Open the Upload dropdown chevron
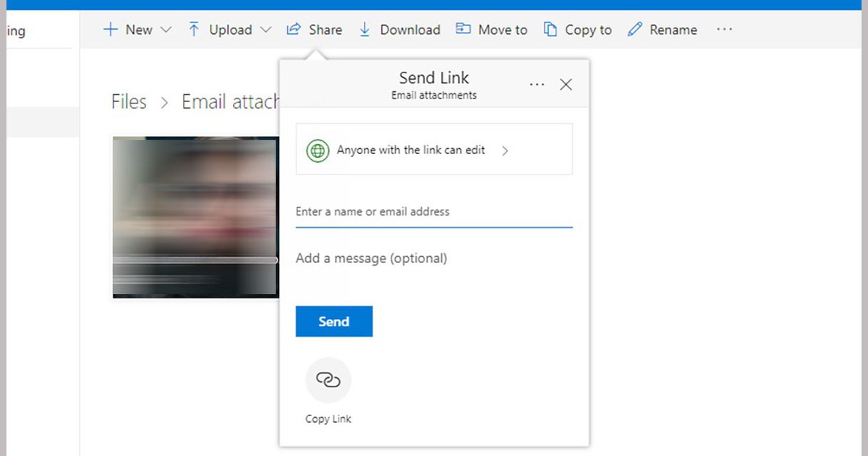868x456 pixels. pyautogui.click(x=265, y=30)
